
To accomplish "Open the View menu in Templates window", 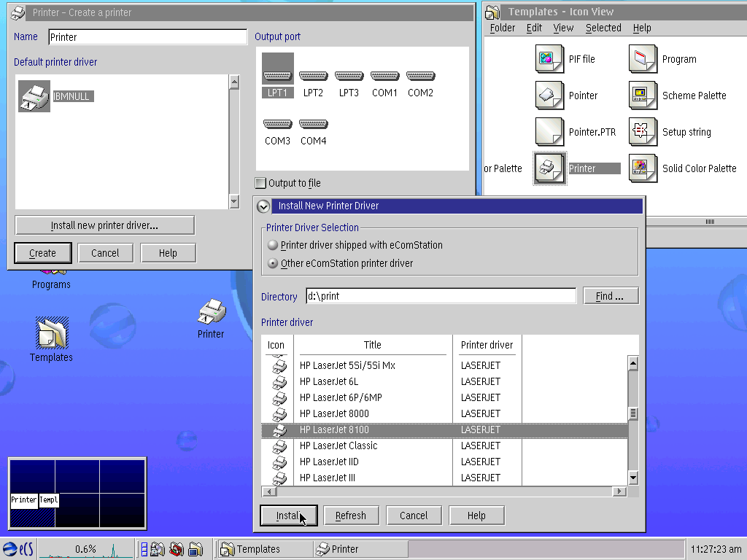I will click(563, 28).
